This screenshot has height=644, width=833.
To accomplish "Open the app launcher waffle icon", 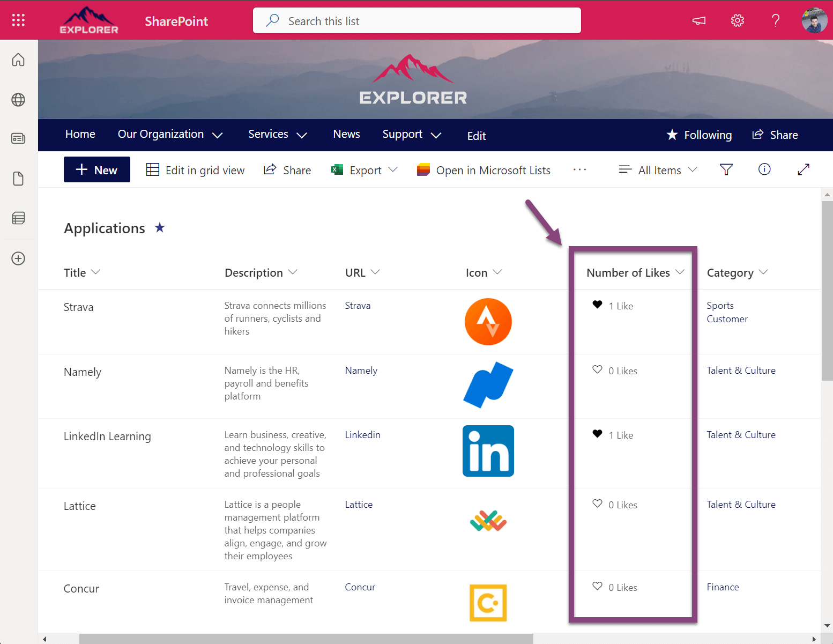I will coord(18,20).
